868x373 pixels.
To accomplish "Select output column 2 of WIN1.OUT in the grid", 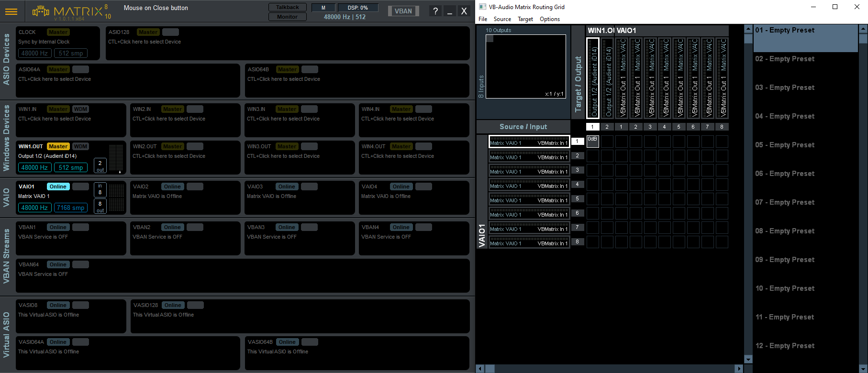I will tap(607, 127).
